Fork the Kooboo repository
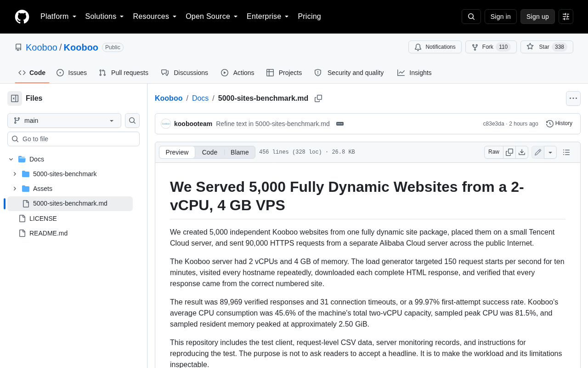This screenshot has height=368, width=588. pos(491,47)
